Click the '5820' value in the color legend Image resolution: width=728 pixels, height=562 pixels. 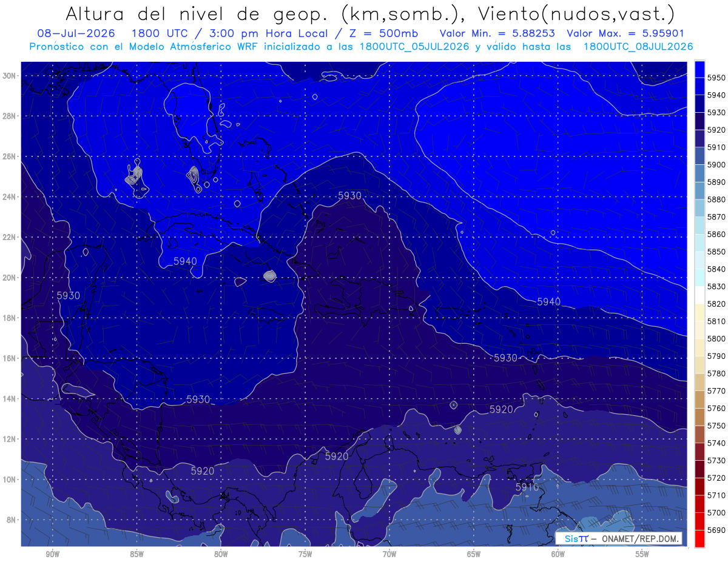pos(716,304)
